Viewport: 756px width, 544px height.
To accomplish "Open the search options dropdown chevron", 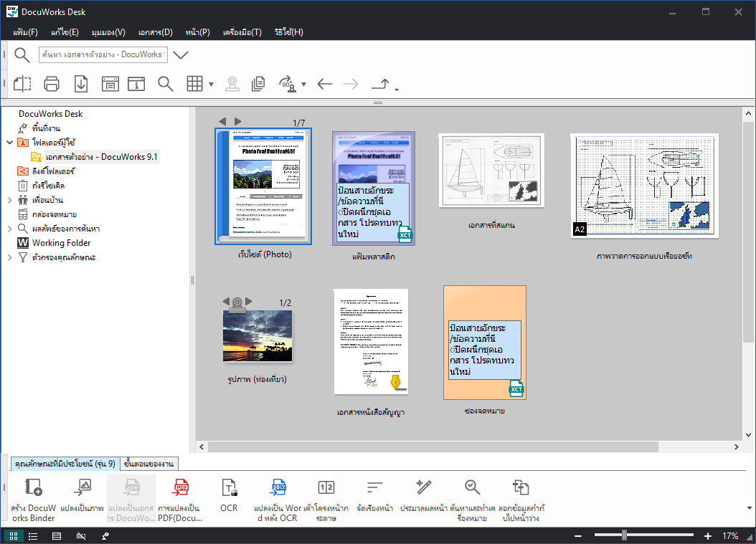I will click(181, 55).
